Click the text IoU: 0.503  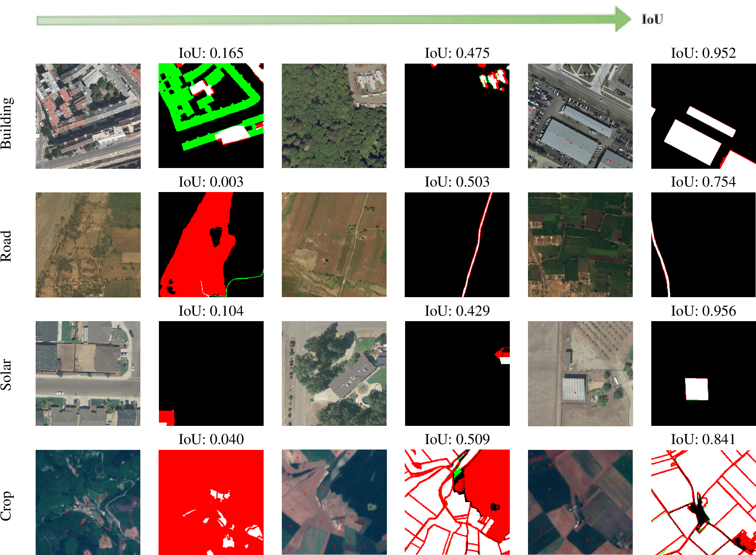pyautogui.click(x=457, y=182)
